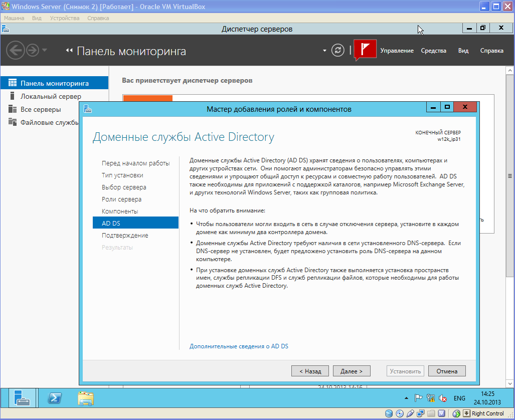Screen dimensions: 515x420
Task: Click the network warning tray icon
Action: 431,398
